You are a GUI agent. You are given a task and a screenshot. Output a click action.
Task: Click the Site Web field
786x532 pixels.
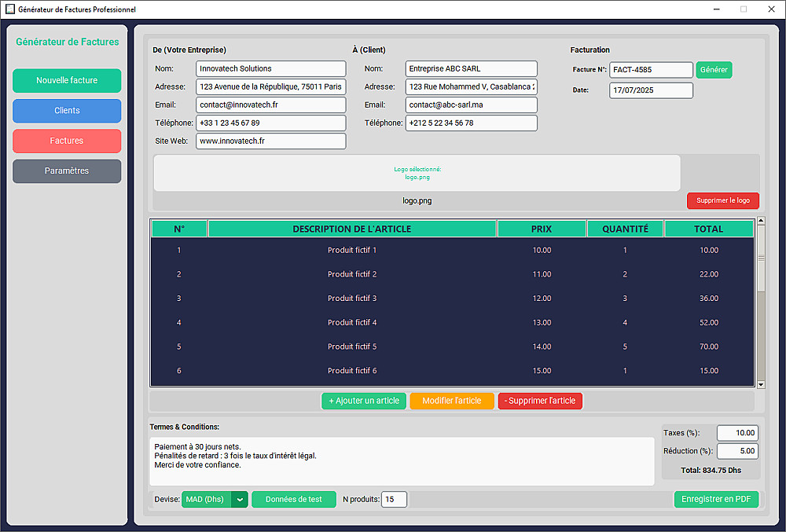click(270, 141)
